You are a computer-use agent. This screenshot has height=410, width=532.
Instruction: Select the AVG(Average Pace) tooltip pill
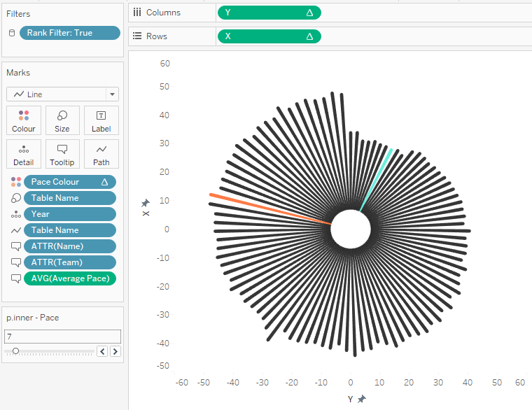pos(69,278)
